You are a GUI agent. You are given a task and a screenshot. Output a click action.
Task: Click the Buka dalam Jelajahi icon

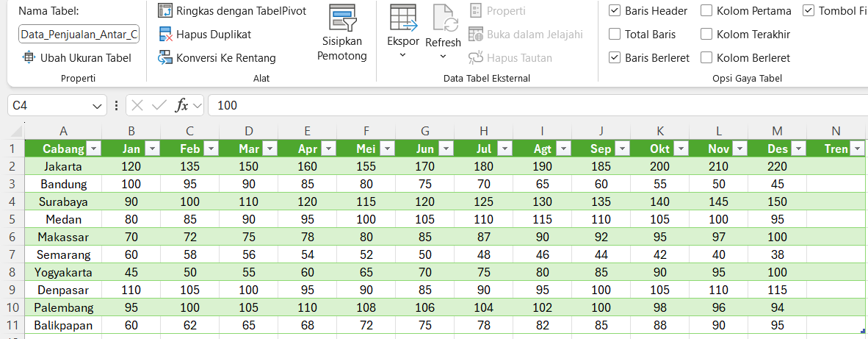coord(476,35)
